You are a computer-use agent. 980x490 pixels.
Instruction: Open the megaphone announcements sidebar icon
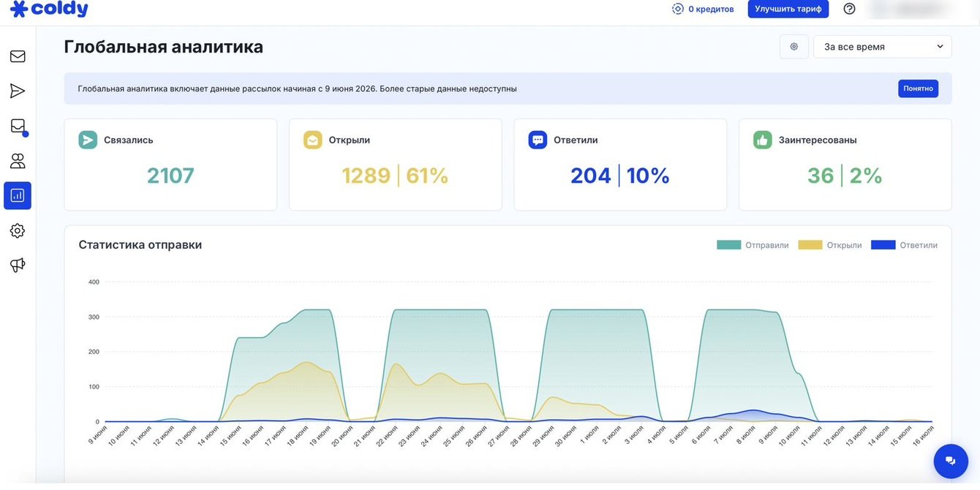(18, 265)
